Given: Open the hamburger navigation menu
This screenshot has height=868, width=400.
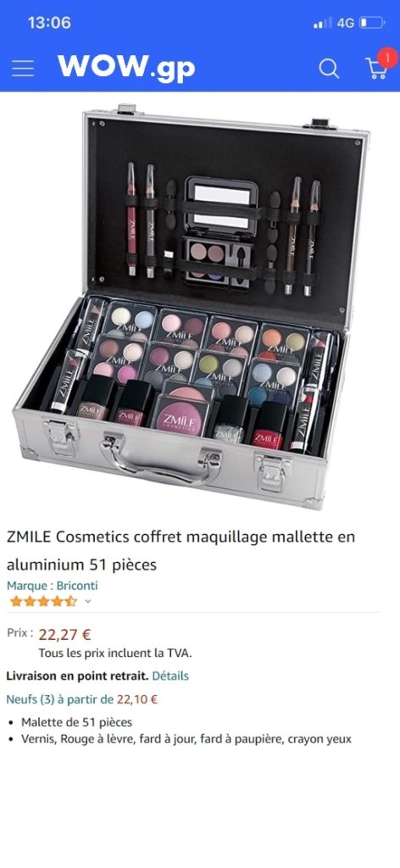Looking at the screenshot, I should [x=23, y=69].
